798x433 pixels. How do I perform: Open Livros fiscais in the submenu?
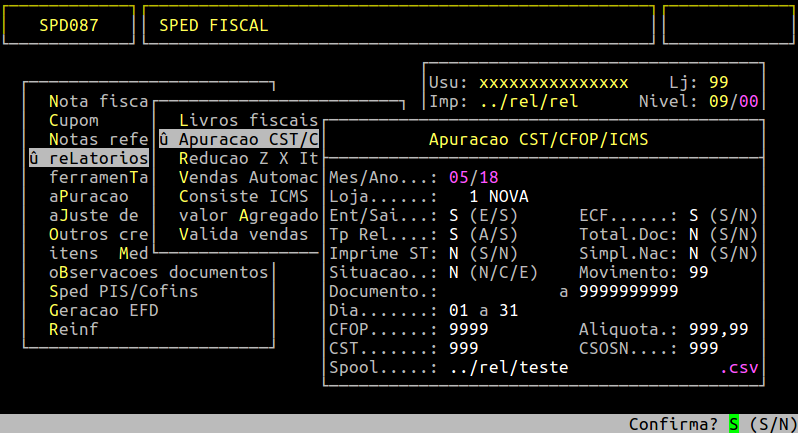(248, 120)
